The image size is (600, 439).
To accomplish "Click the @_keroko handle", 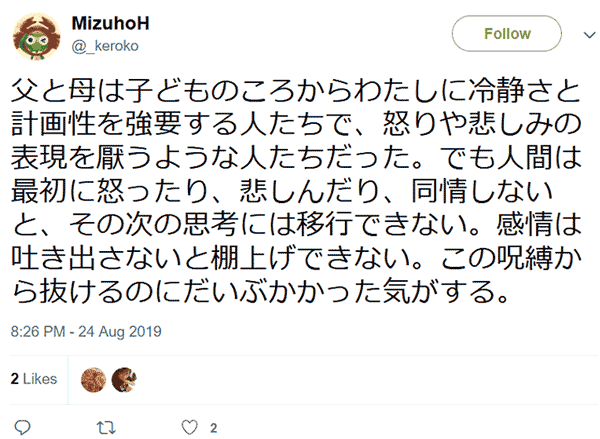I will (109, 45).
